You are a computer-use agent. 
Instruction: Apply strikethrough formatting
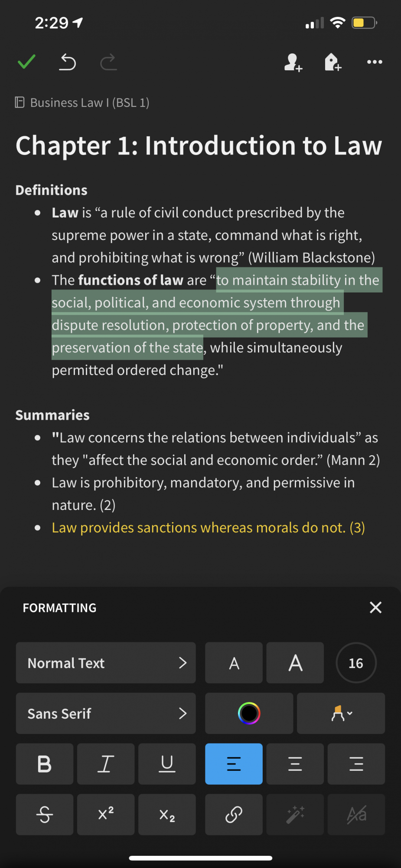point(45,815)
